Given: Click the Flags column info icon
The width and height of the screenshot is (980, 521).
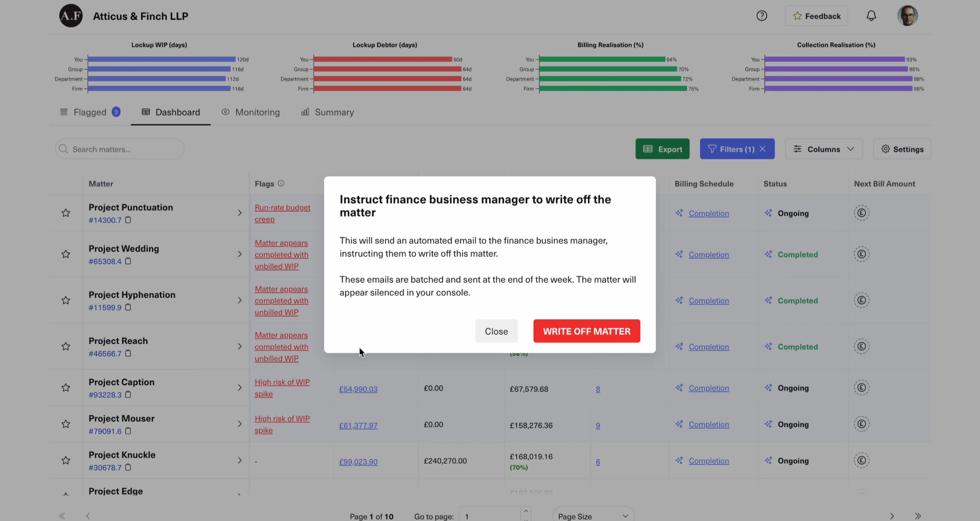Looking at the screenshot, I should [x=281, y=183].
